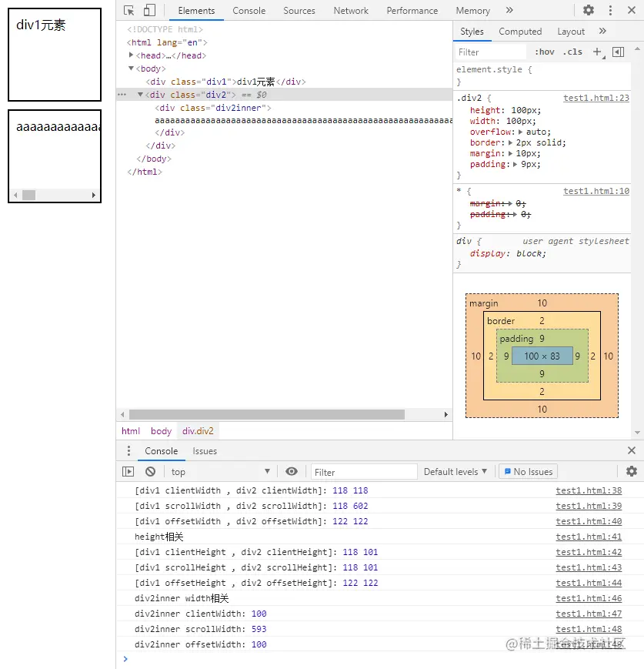Close the console drawer
Image resolution: width=644 pixels, height=669 pixels.
[x=632, y=450]
